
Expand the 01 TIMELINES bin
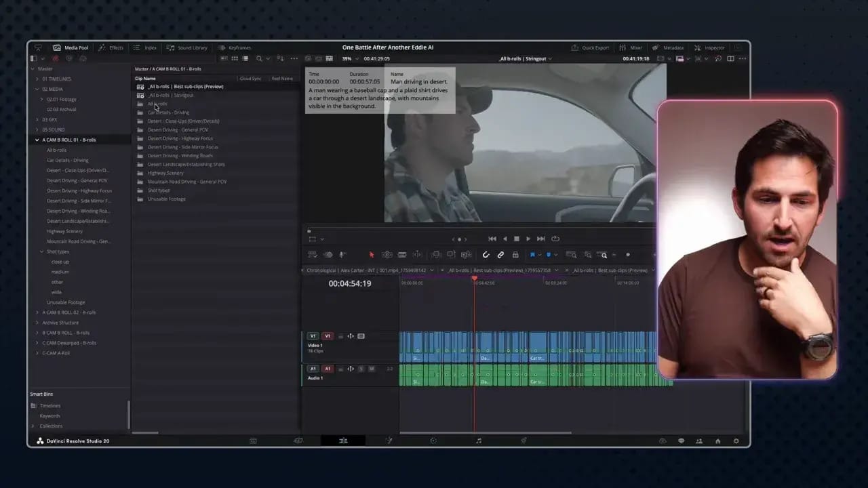37,79
